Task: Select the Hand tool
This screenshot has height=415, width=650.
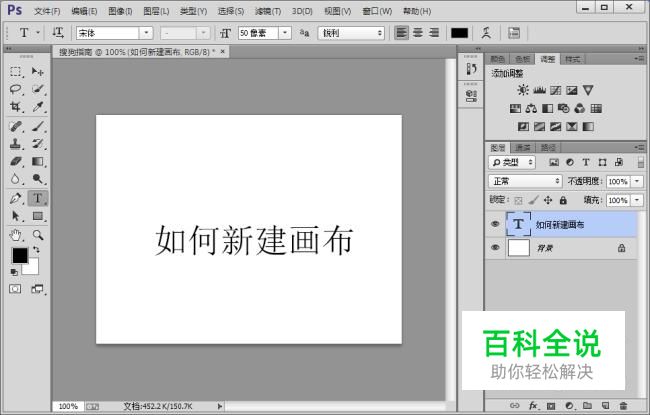Action: click(x=16, y=235)
